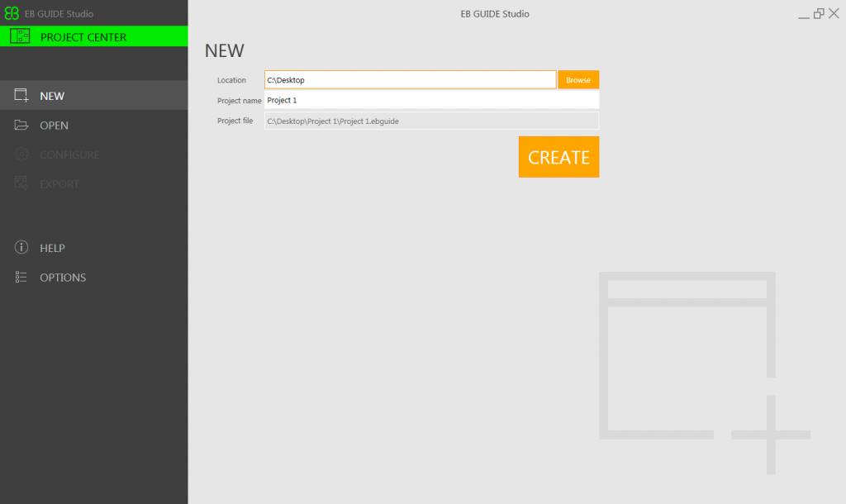Click the 'NEW' page heading
Viewport: 846px width, 504px height.
pos(225,50)
